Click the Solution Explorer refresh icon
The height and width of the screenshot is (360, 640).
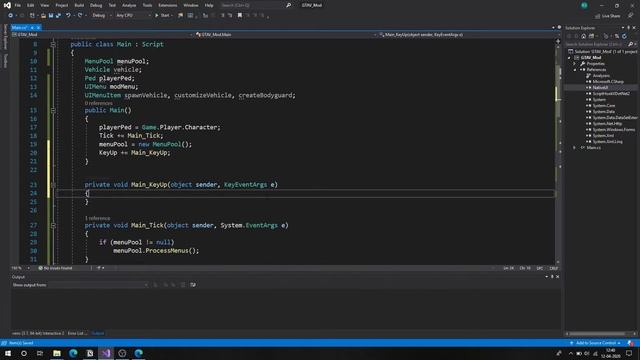pyautogui.click(x=624, y=36)
